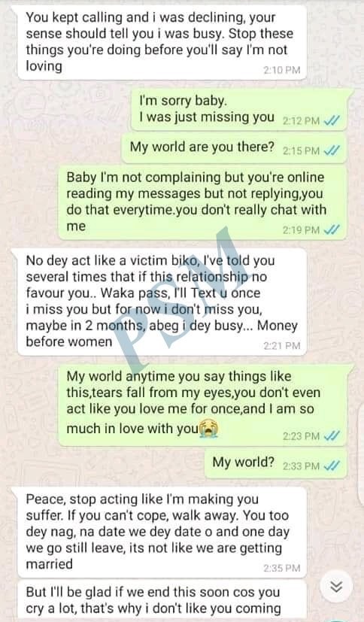Select the 'Baby I'm not complaining' message

click(202, 202)
